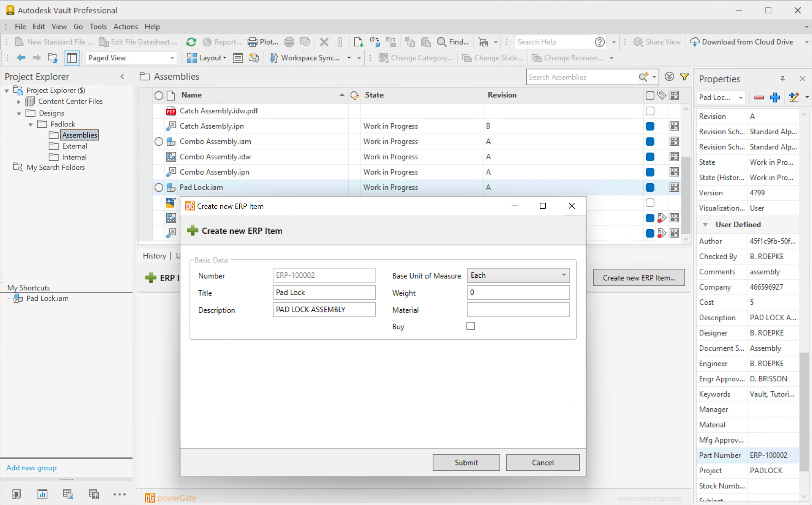812x505 pixels.
Task: Click the attachments paperclip icon
Action: [x=340, y=42]
